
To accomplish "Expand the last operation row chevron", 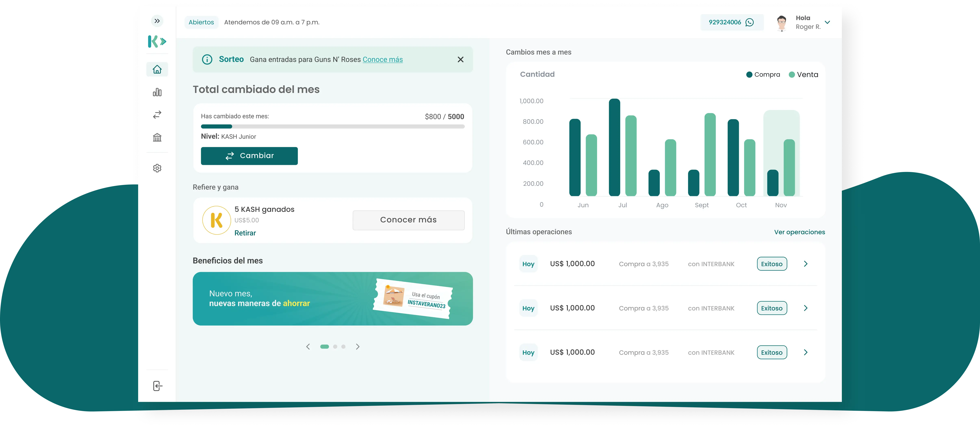I will (805, 352).
